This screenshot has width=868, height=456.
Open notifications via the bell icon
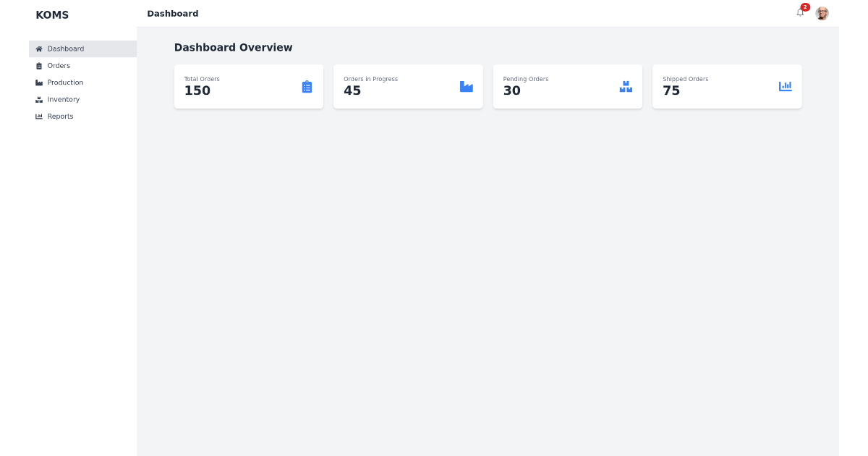click(x=800, y=13)
